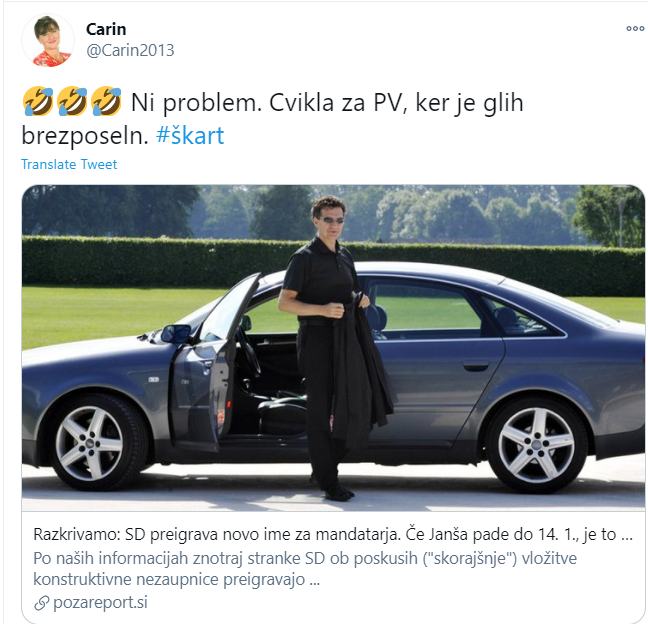The width and height of the screenshot is (648, 624).
Task: Click the car's rear wheel in the photo
Action: pyautogui.click(x=536, y=445)
